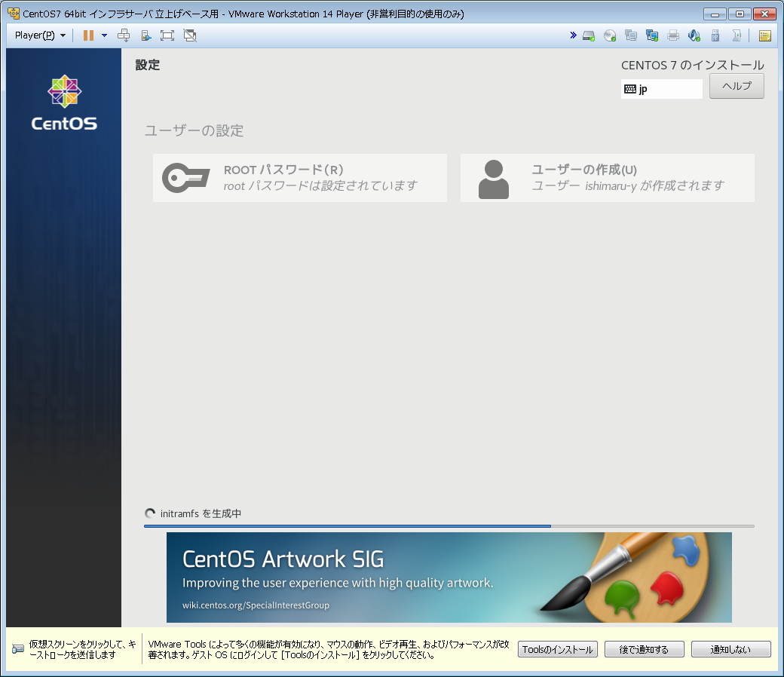Click wiki.centos.org/SpecialInterestGroup text
The width and height of the screenshot is (784, 677).
pos(256,605)
